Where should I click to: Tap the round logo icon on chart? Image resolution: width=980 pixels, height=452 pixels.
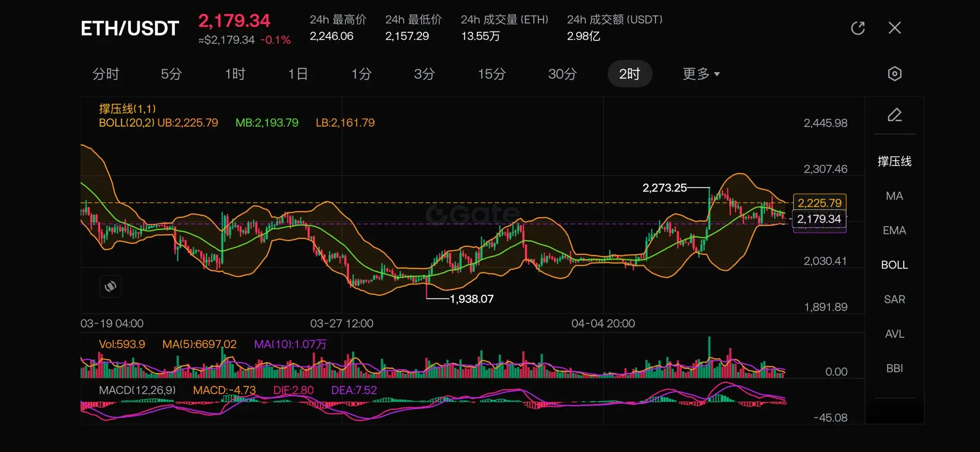tap(110, 286)
